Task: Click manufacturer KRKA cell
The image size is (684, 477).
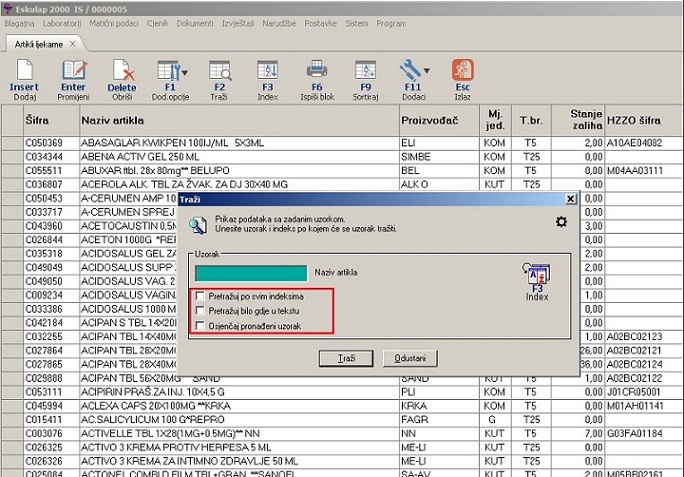Action: [x=439, y=406]
